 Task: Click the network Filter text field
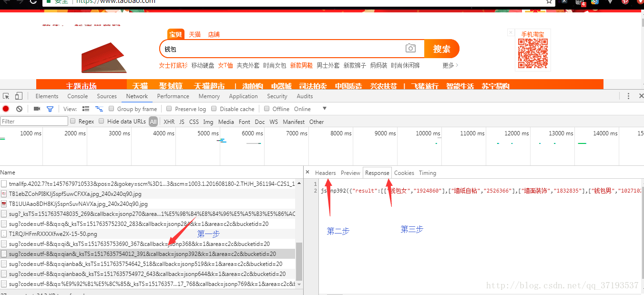(x=34, y=121)
